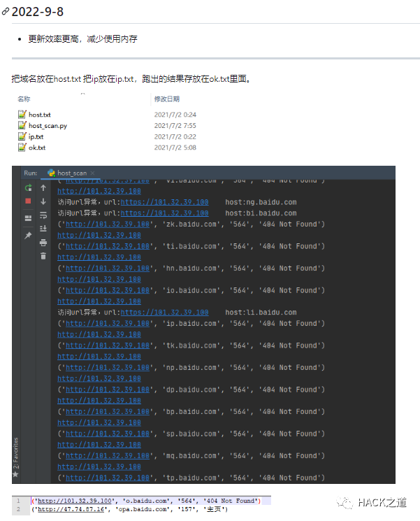Sort file list by 修改日期 column
Screen dimensions: 420x521
(x=166, y=99)
